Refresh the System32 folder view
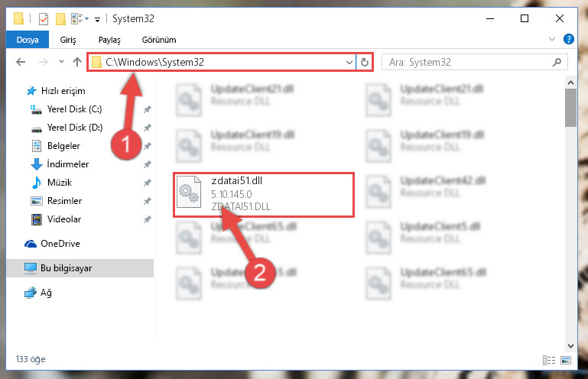The height and width of the screenshot is (379, 588). coord(365,62)
